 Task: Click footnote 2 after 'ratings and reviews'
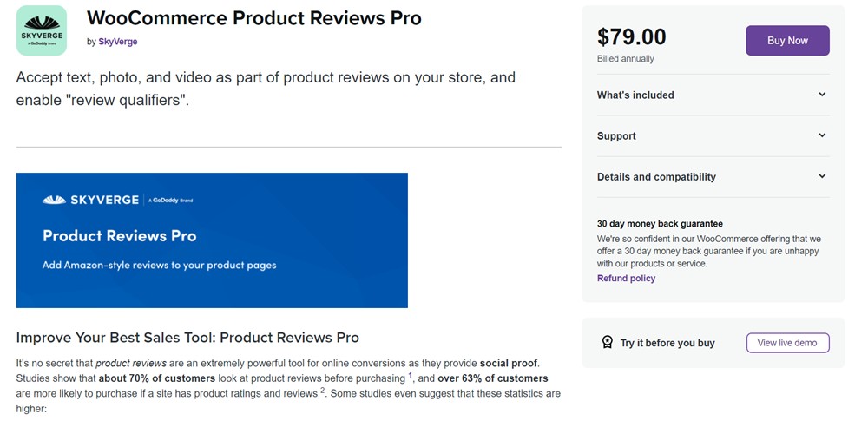click(322, 390)
